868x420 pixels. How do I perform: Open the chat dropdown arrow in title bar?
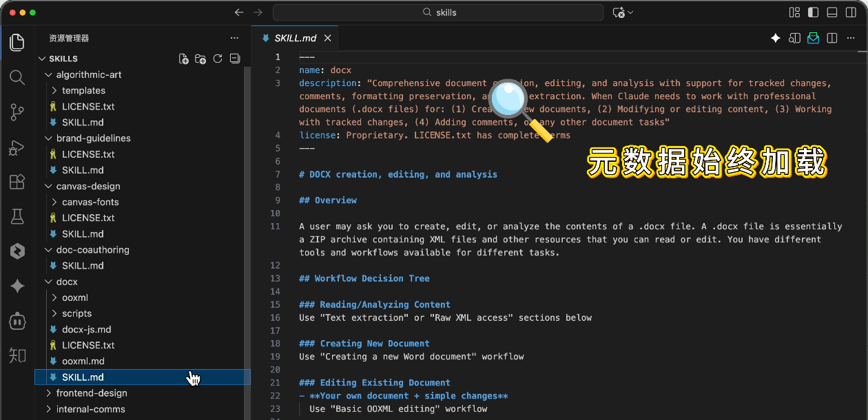click(630, 12)
